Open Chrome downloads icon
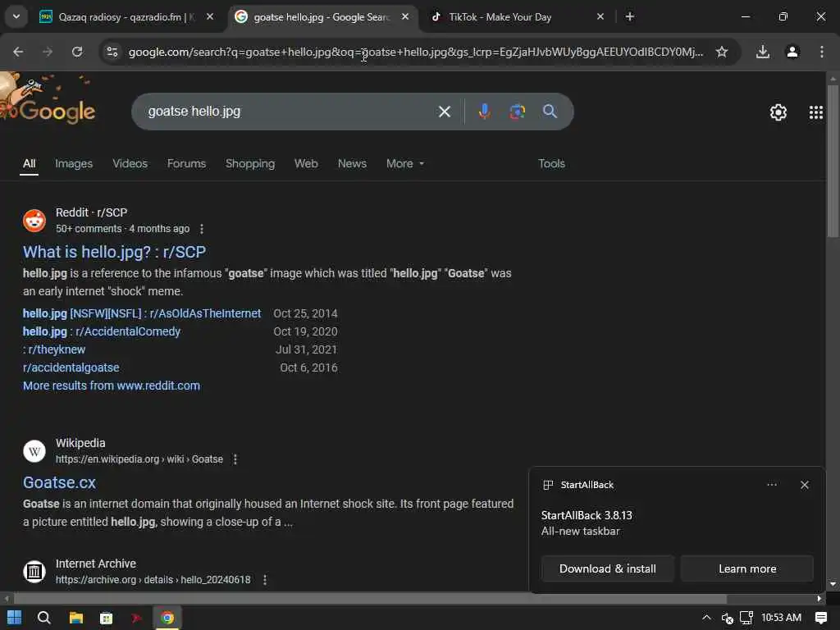The height and width of the screenshot is (630, 840). (x=762, y=52)
